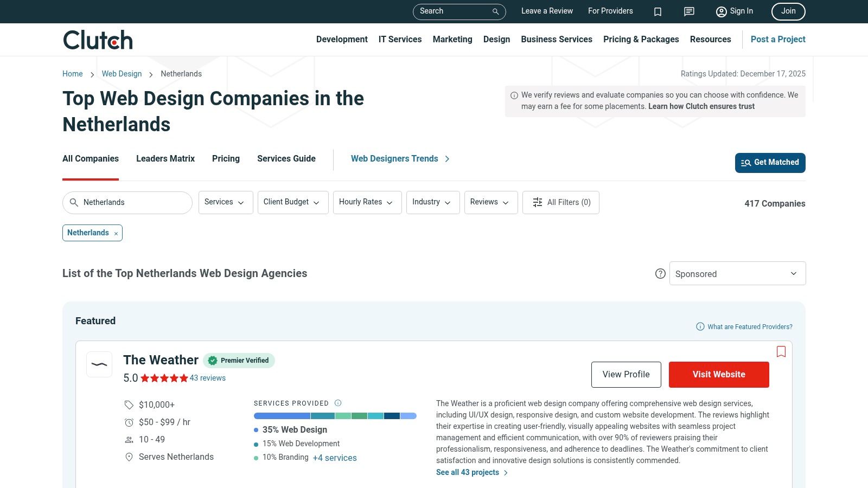The width and height of the screenshot is (868, 488).
Task: Open All Filters panel
Action: tap(560, 202)
